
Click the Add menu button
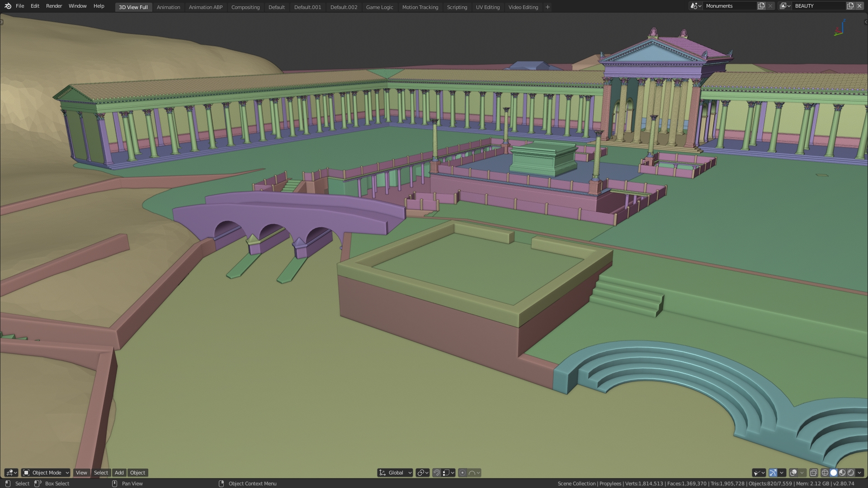point(119,473)
